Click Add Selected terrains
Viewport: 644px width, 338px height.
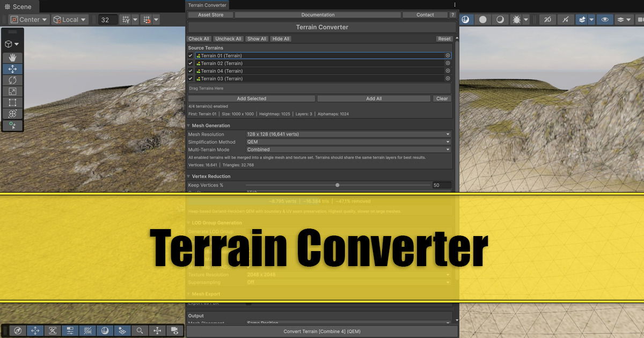coord(252,99)
